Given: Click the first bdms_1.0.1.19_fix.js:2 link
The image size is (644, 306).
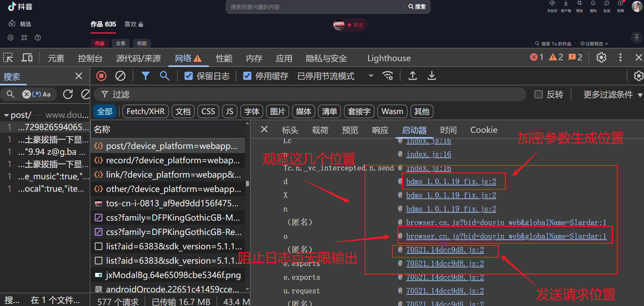Looking at the screenshot, I should point(451,181).
